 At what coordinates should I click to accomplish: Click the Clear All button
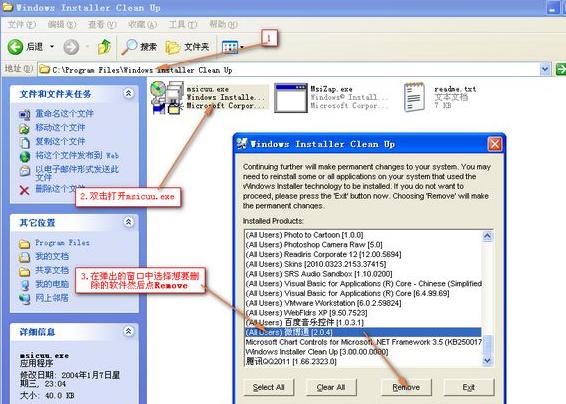[x=331, y=387]
